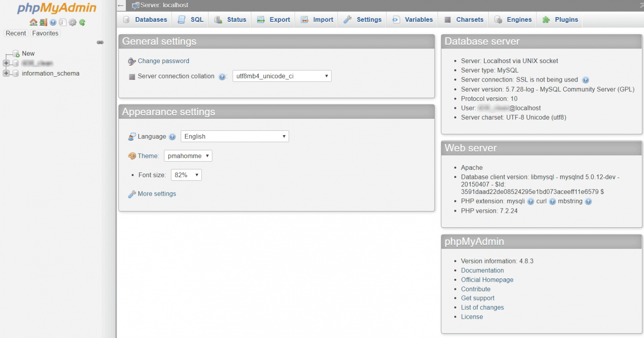Open help icon next to curl
The width and height of the screenshot is (644, 338).
tap(553, 201)
